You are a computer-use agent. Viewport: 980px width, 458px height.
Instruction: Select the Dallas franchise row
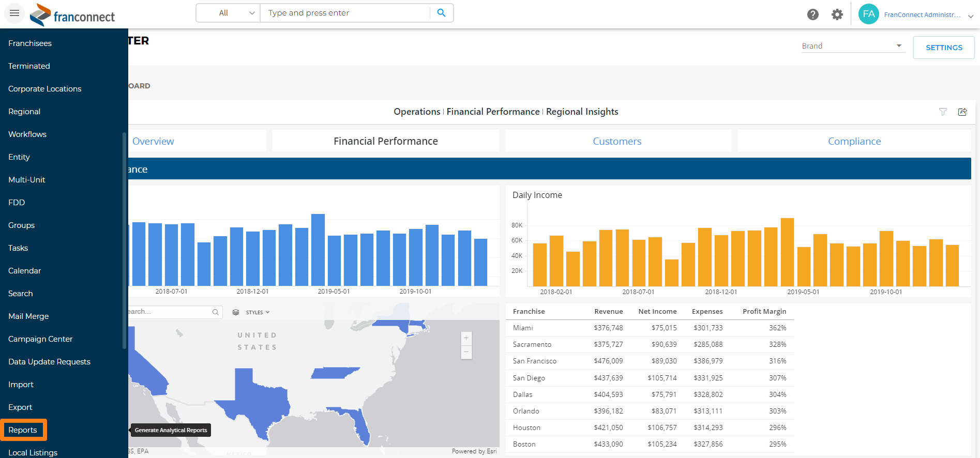[650, 395]
